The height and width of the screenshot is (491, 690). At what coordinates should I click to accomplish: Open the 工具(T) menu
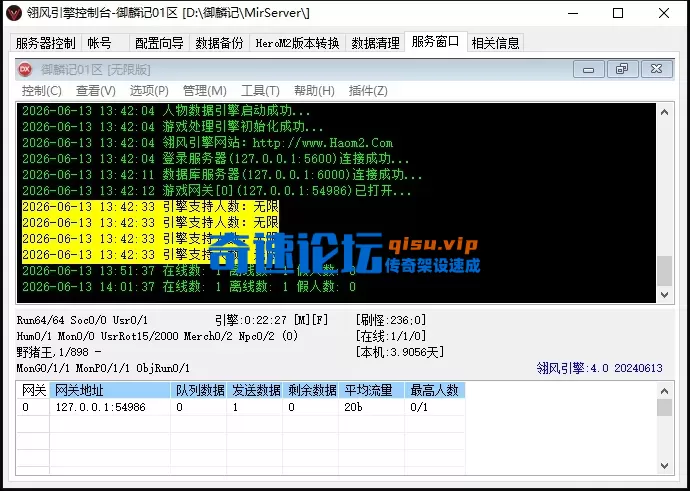coord(260,91)
